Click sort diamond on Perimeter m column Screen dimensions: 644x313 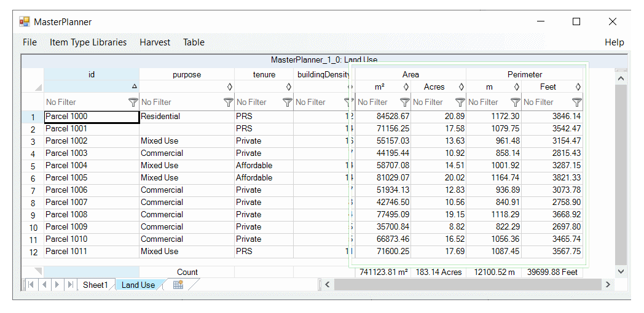[x=517, y=87]
